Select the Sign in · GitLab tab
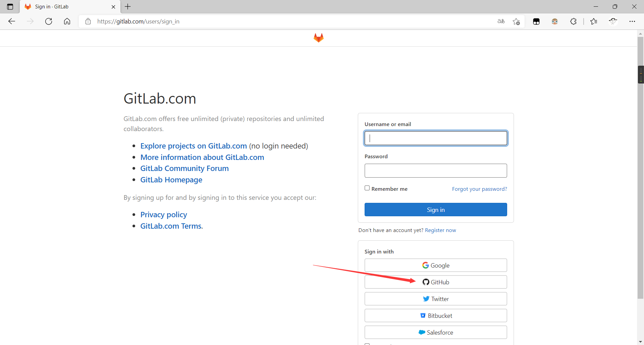The height and width of the screenshot is (345, 644). tap(69, 7)
